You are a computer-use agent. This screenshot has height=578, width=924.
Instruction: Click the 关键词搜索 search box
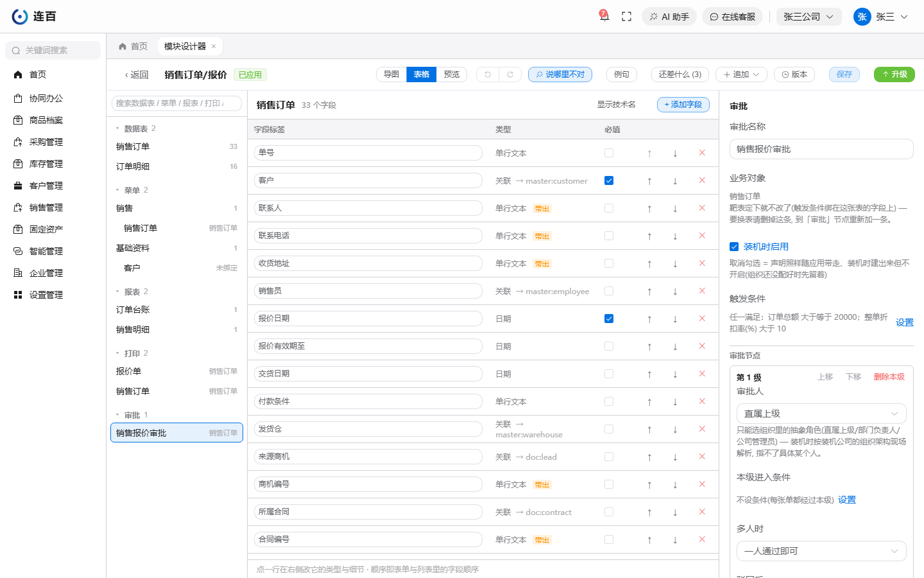(x=53, y=50)
